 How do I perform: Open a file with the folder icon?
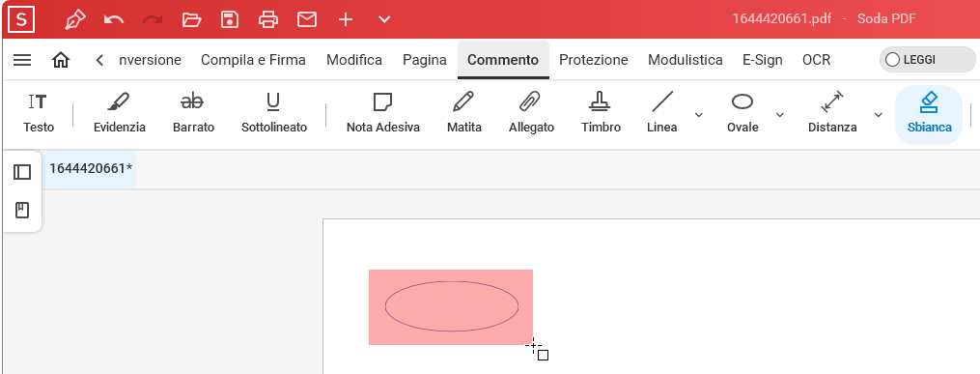click(x=191, y=19)
